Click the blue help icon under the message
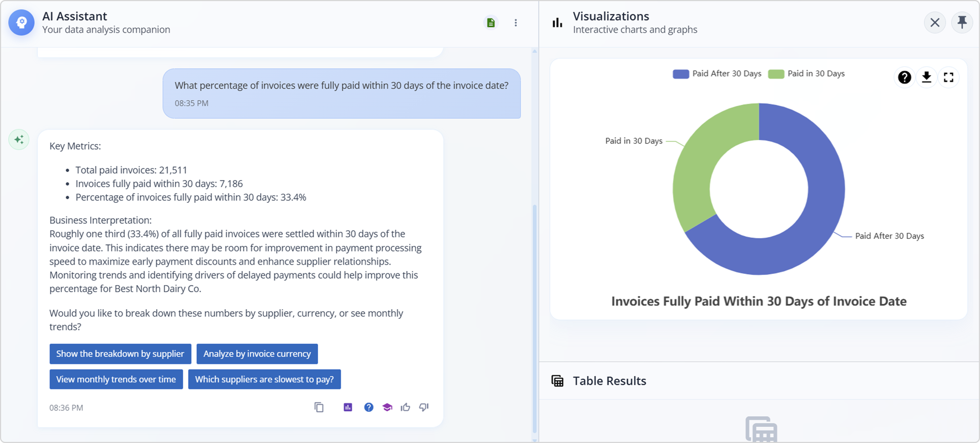The height and width of the screenshot is (443, 980). tap(368, 407)
